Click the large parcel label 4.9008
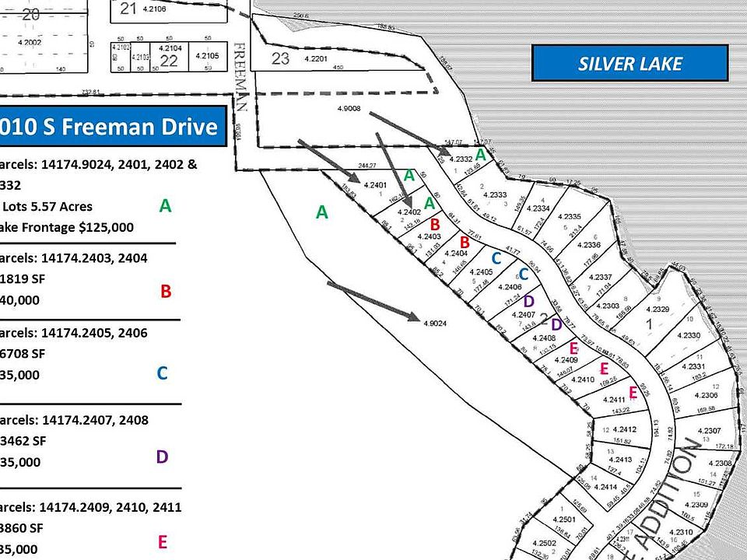 tap(349, 109)
